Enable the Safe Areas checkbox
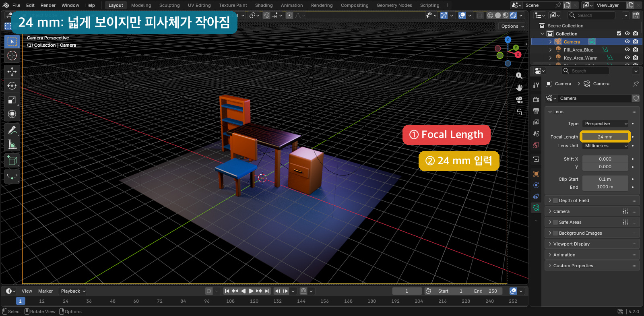This screenshot has width=644, height=316. [555, 222]
